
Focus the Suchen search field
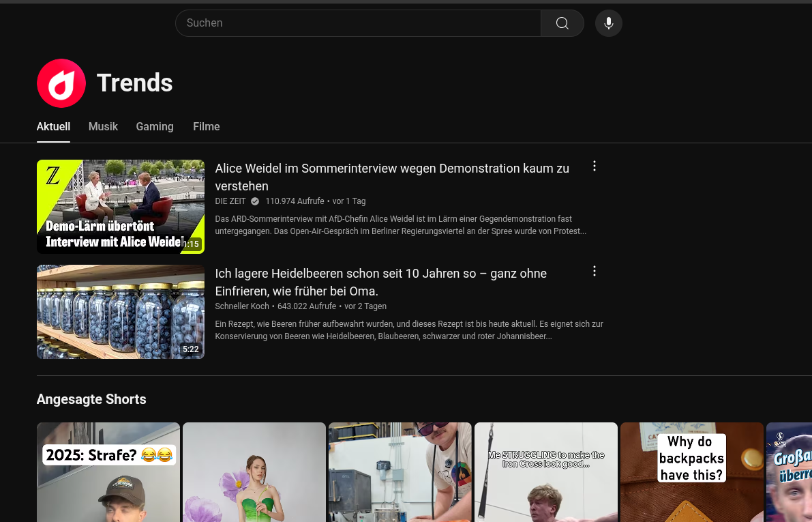358,23
